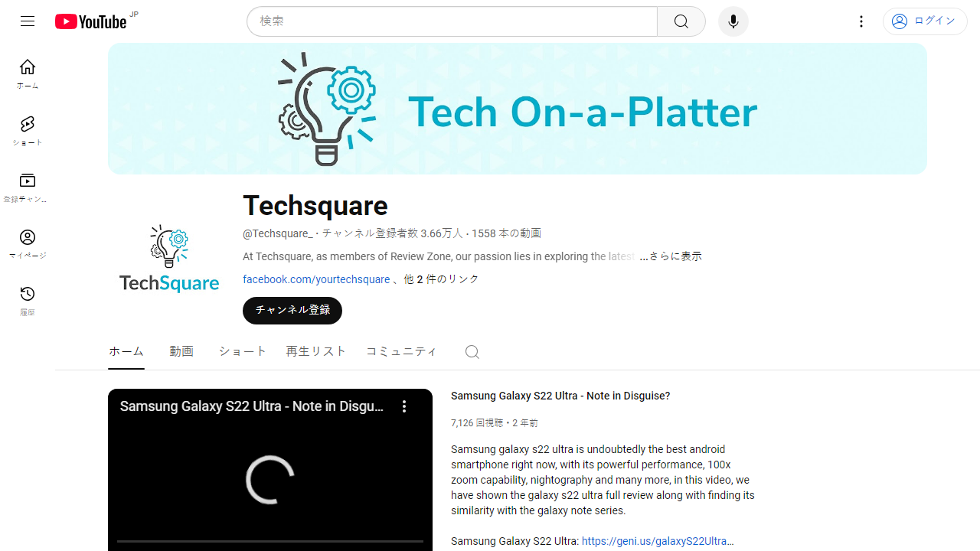This screenshot has width=980, height=551.
Task: Click the video progress bar
Action: 269,541
